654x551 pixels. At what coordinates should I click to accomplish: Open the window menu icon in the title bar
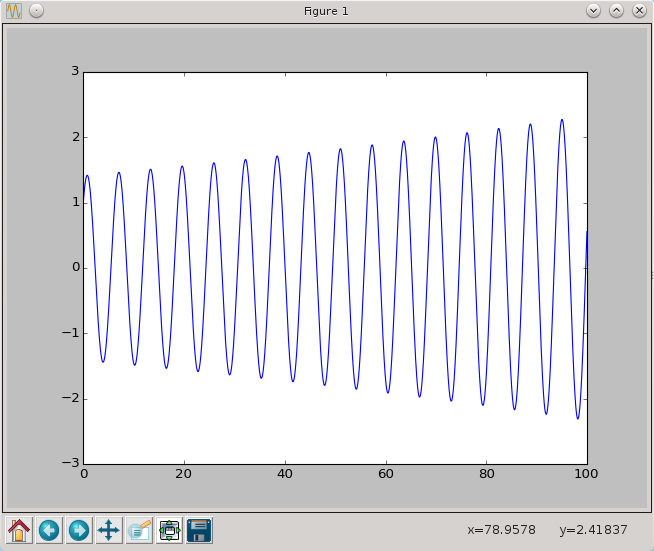coord(15,11)
